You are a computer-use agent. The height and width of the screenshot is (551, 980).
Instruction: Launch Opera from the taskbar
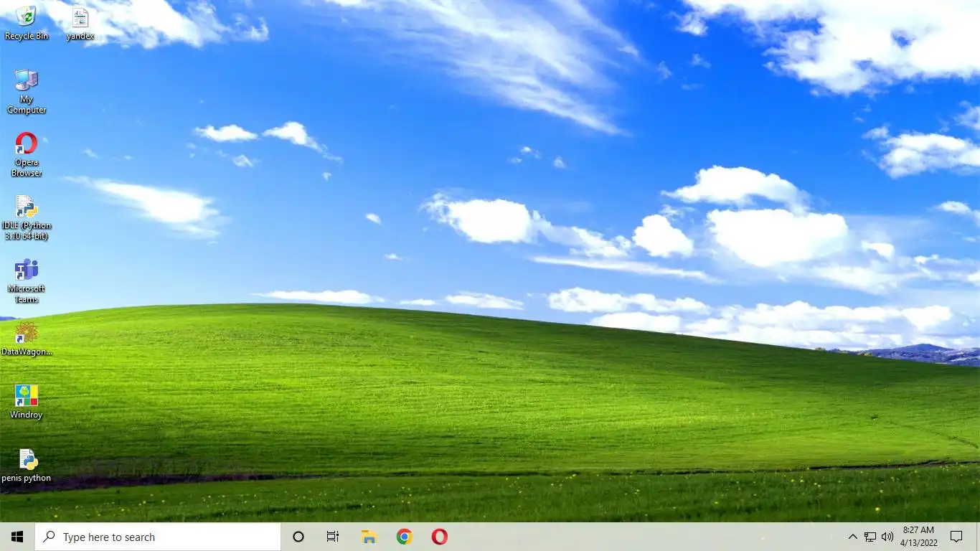(440, 537)
